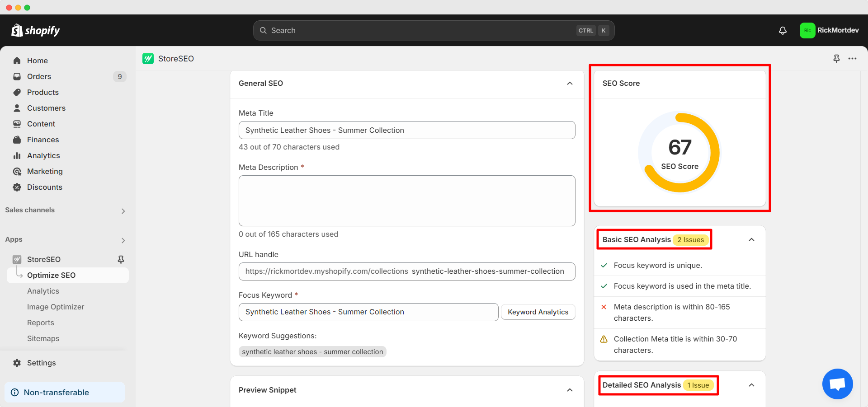Collapse the Detailed SEO Analysis panel
Viewport: 868px width, 407px height.
[751, 385]
